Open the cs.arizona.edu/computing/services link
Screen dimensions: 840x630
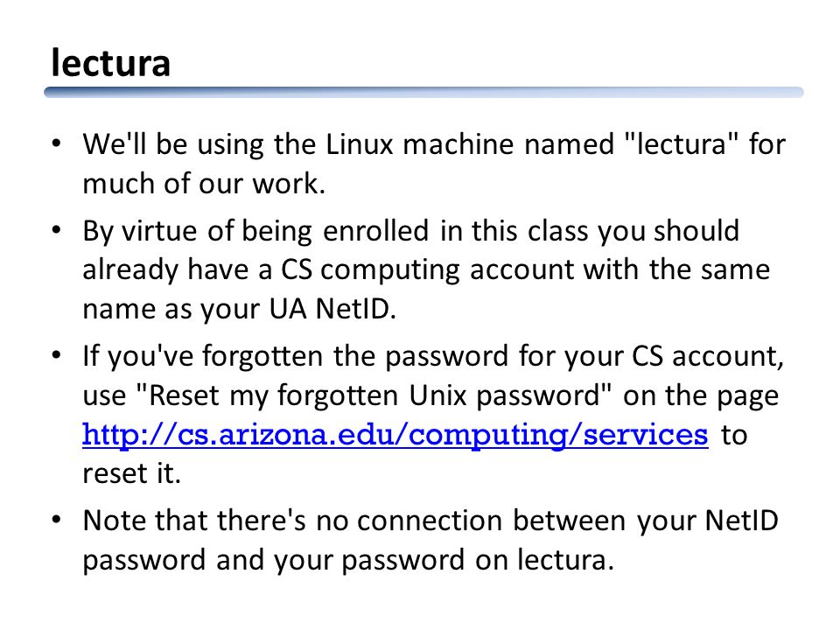[x=395, y=435]
